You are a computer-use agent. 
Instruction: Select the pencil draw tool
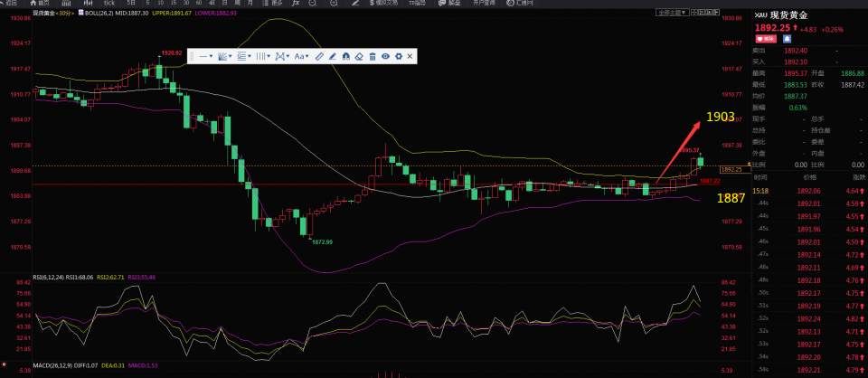click(333, 56)
